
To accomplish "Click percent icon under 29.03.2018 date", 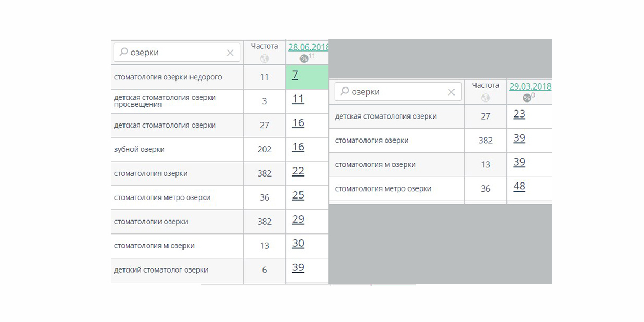I will pyautogui.click(x=527, y=98).
